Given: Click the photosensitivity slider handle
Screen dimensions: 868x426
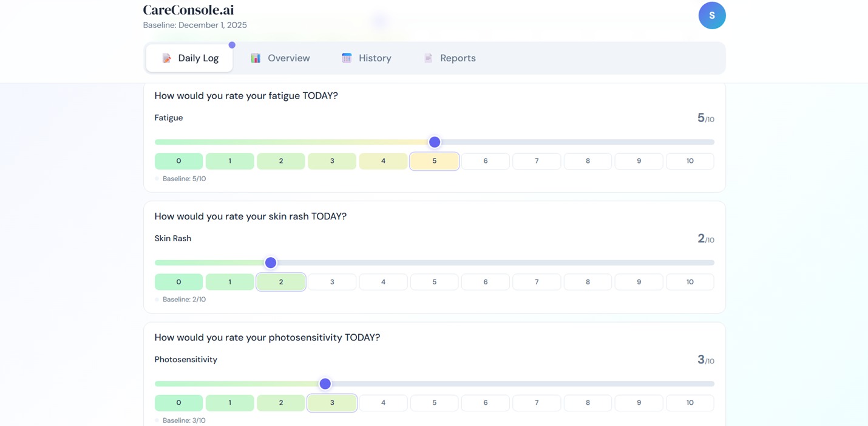Looking at the screenshot, I should 325,384.
